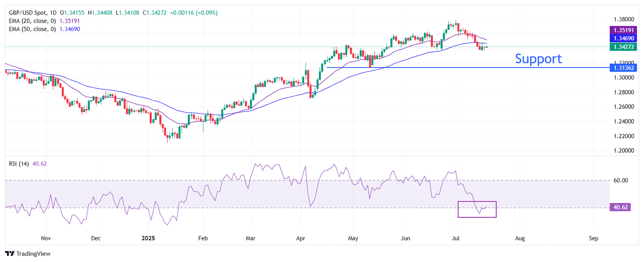Image resolution: width=644 pixels, height=262 pixels.
Task: Click the EMA (50, close, 0) indicator legend
Action: coord(32,29)
